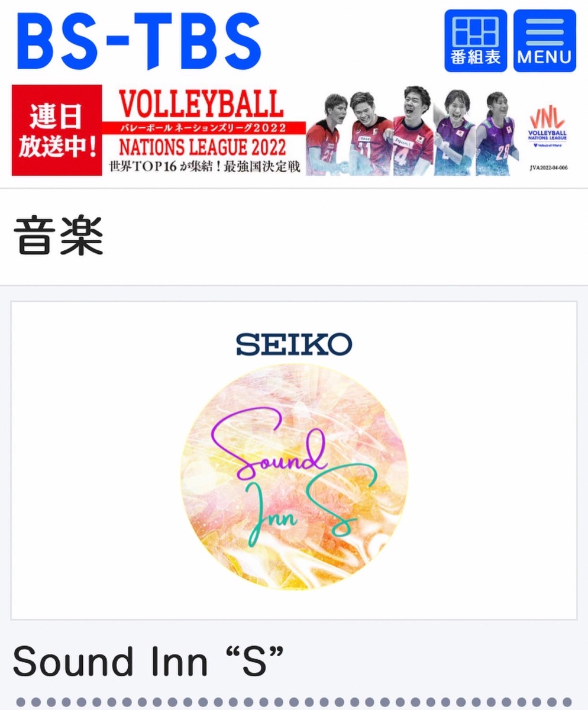Open the MENU hamburger button

click(x=545, y=41)
